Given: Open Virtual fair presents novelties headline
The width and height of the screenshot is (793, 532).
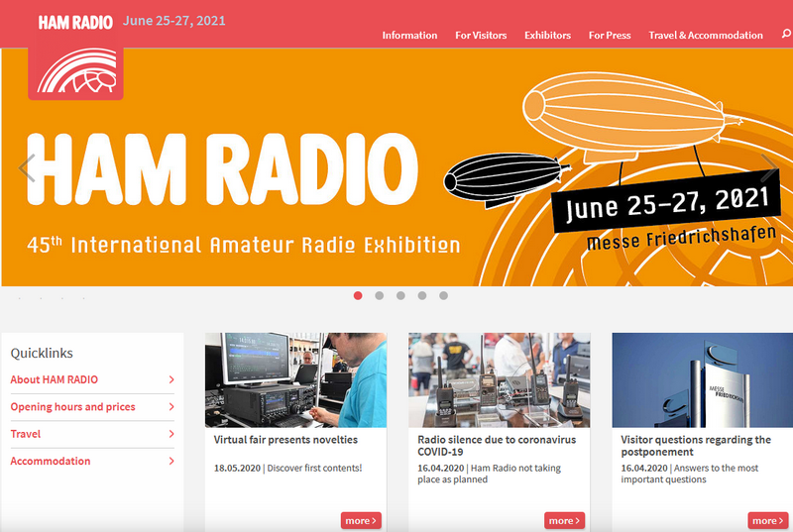Looking at the screenshot, I should coord(285,440).
